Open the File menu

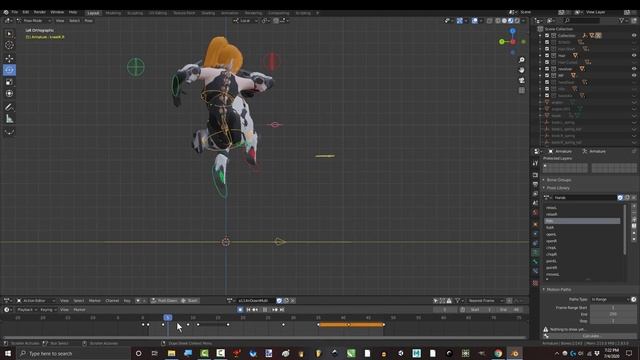coord(15,12)
